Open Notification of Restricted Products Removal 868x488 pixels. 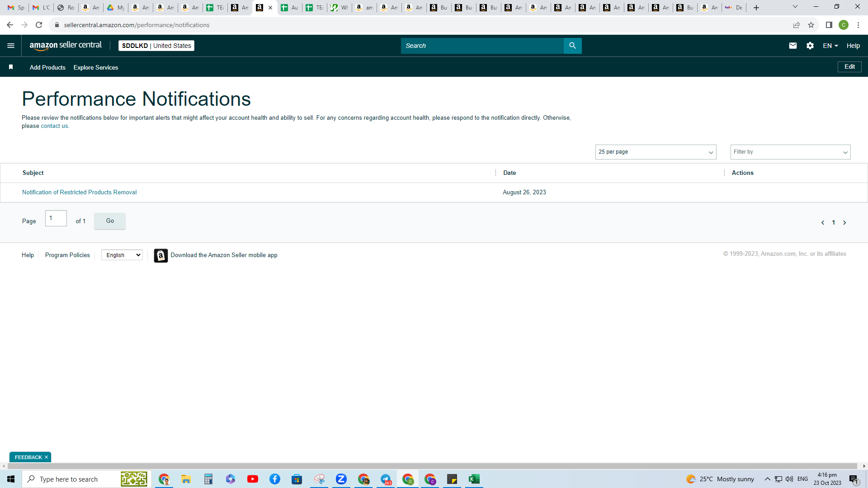(x=80, y=192)
